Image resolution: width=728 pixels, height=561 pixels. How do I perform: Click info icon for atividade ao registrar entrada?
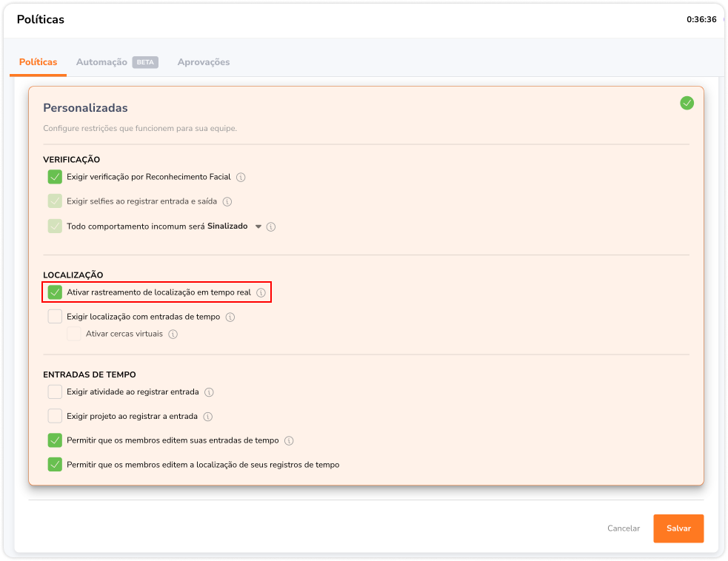click(x=209, y=392)
